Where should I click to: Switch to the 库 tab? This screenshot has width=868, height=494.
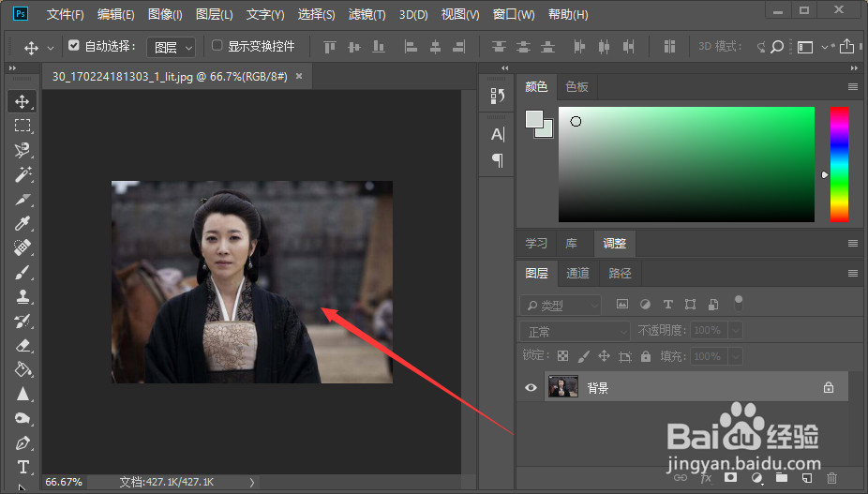[571, 244]
